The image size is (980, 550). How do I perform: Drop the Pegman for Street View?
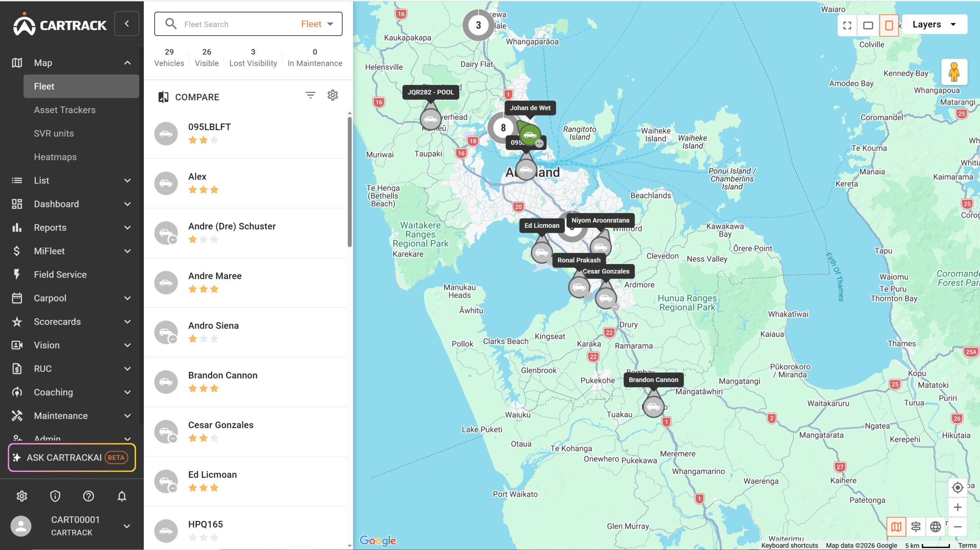click(954, 72)
